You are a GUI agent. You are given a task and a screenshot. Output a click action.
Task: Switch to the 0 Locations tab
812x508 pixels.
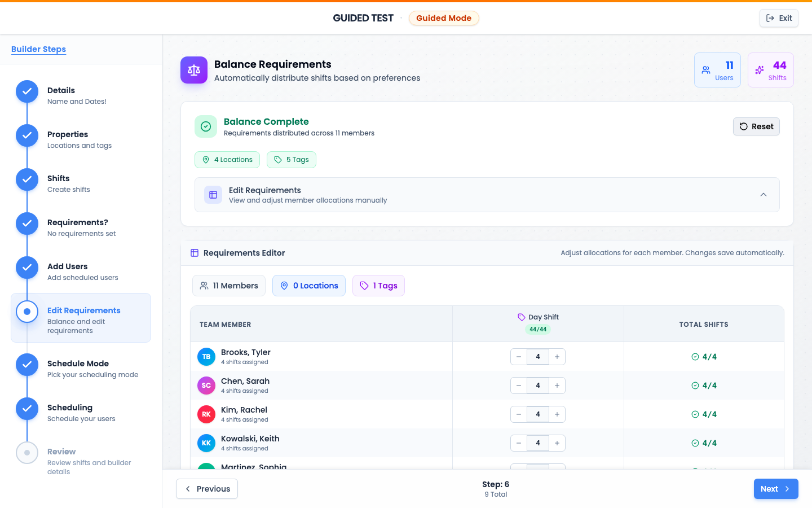(x=309, y=286)
